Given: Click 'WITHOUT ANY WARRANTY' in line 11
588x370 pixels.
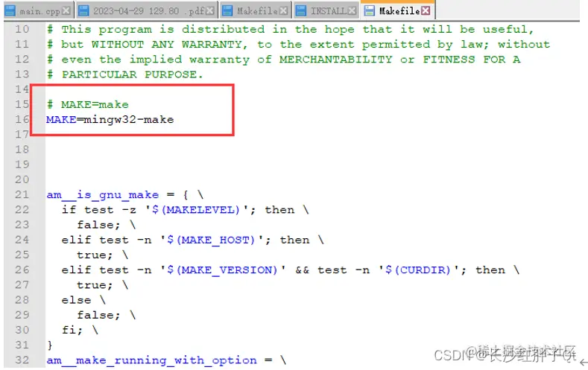Looking at the screenshot, I should [x=168, y=45].
